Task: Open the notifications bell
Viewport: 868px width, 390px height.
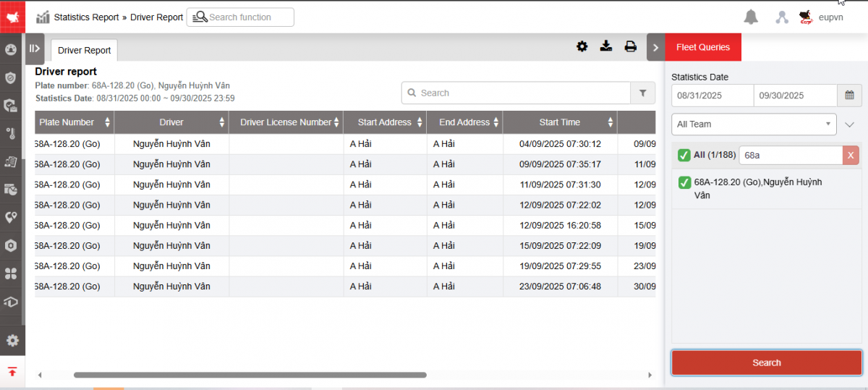Action: point(751,17)
